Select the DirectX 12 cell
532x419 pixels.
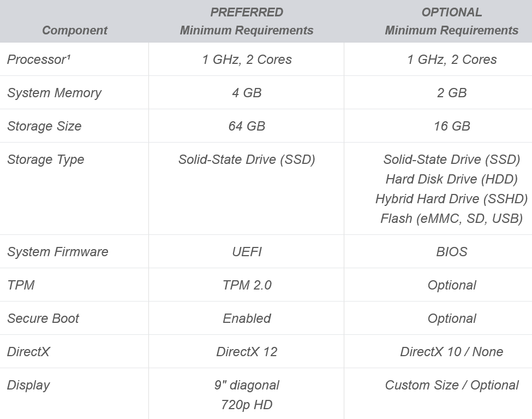point(247,352)
